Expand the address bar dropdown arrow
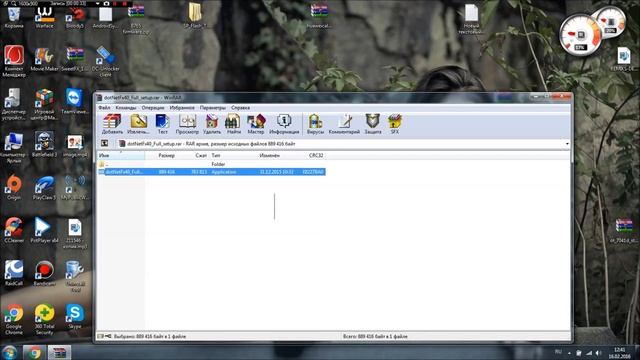Image resolution: width=640 pixels, height=360 pixels. click(x=567, y=144)
